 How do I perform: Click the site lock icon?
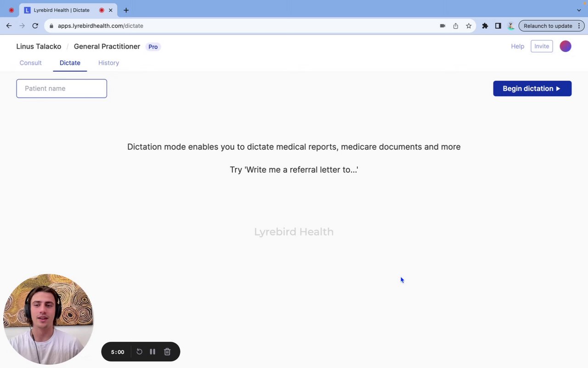(x=51, y=26)
